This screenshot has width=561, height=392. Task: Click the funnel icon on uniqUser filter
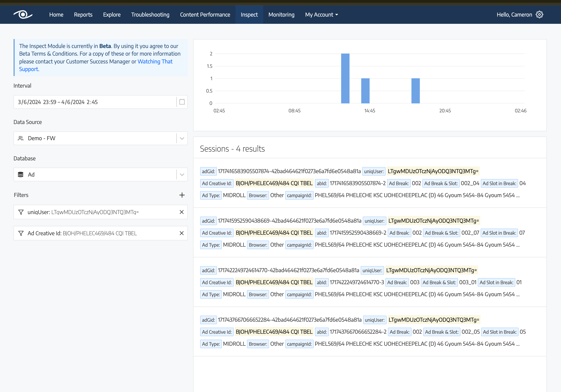[21, 212]
